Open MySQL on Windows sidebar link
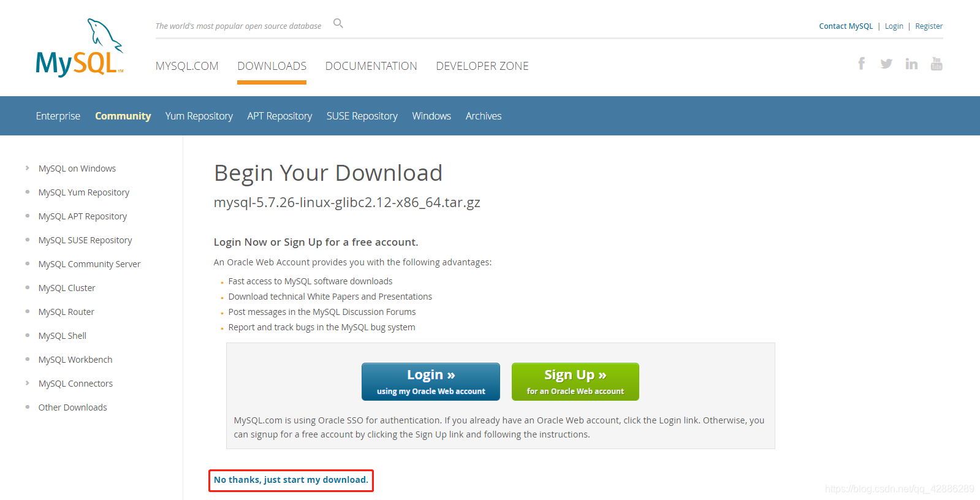 (x=77, y=169)
